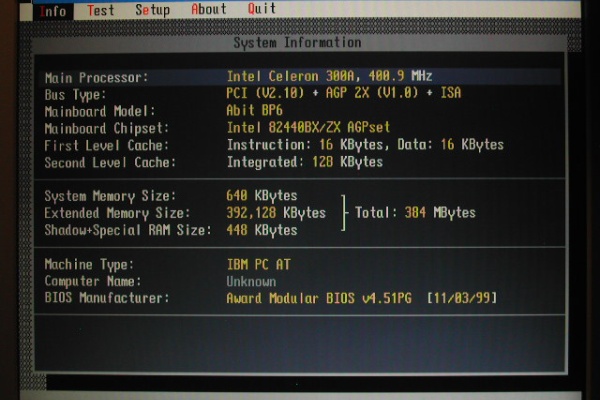600x400 pixels.
Task: Select the Main Processor label
Action: pyautogui.click(x=96, y=78)
